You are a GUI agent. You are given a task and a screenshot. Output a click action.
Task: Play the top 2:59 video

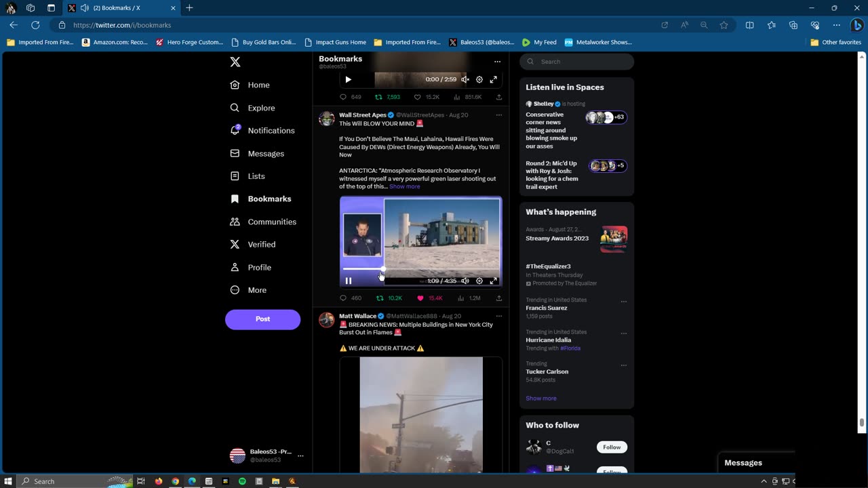[x=348, y=79]
